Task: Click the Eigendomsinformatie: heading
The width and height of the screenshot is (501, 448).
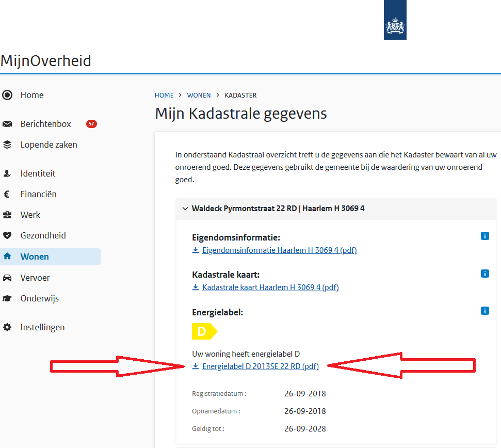Action: [x=236, y=237]
